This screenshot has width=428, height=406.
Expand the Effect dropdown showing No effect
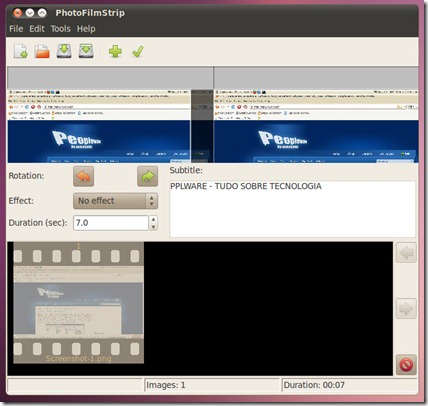coord(115,201)
